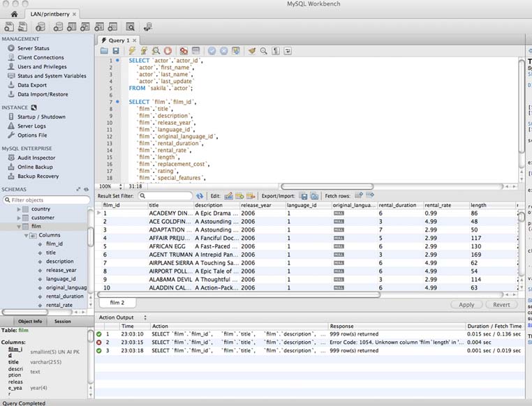Switch to the Object Info tab
Screen dimensions: 532x406
30,322
